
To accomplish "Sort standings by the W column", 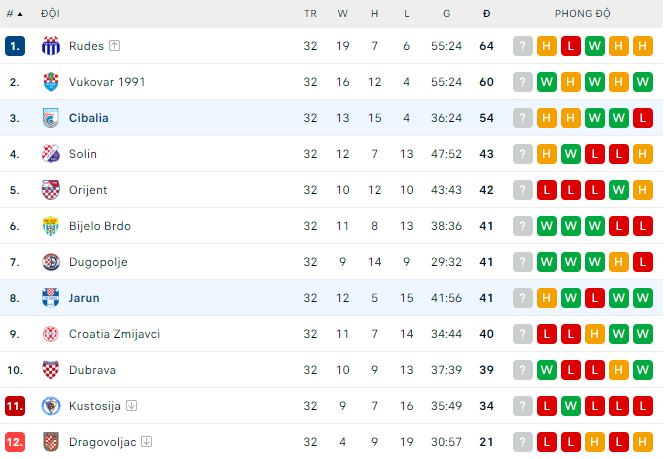I will [x=343, y=14].
